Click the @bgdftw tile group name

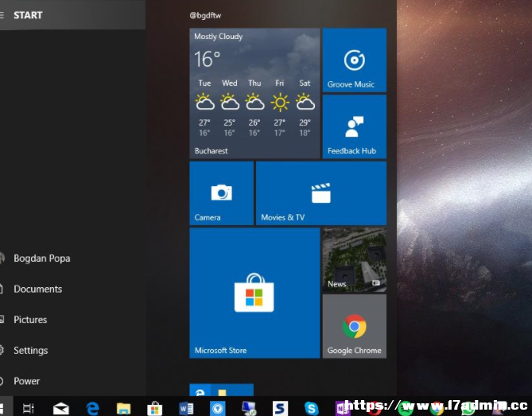coord(205,15)
